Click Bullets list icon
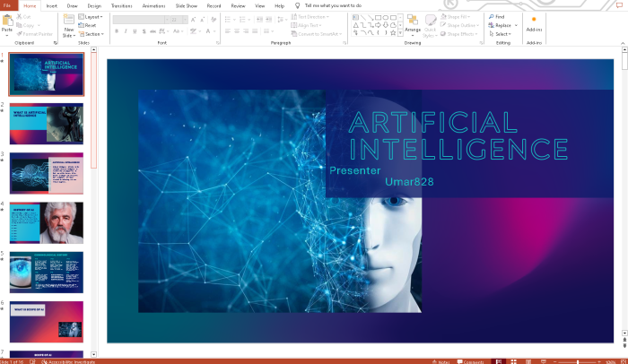The width and height of the screenshot is (628, 364). [x=228, y=20]
